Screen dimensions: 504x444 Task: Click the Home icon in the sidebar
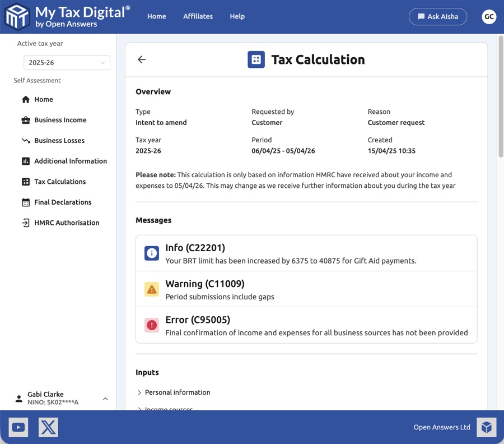click(25, 99)
